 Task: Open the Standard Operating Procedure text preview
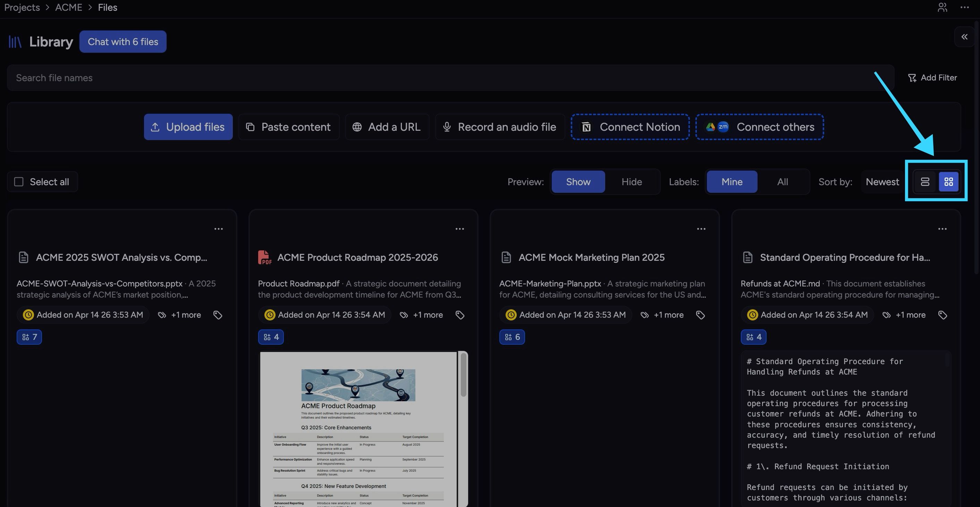(845, 429)
